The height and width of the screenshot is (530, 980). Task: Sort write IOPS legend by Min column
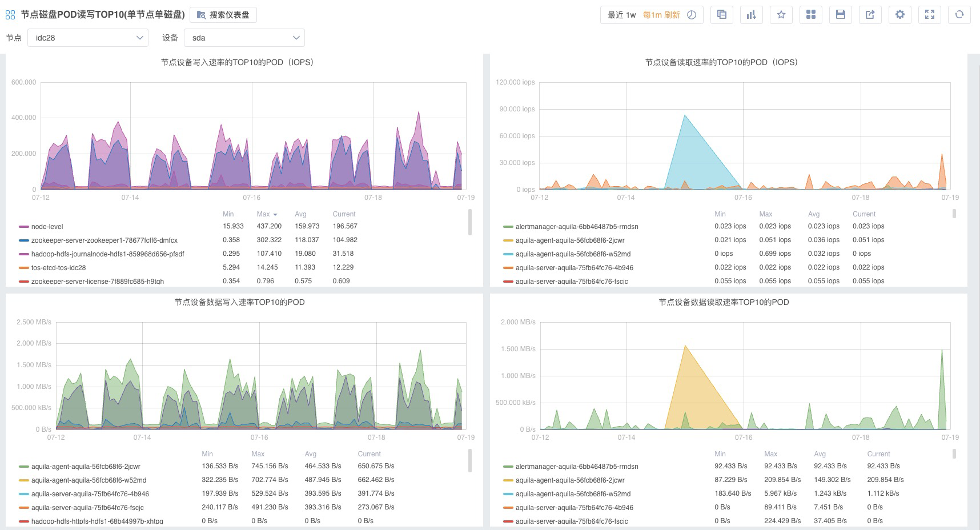[228, 214]
